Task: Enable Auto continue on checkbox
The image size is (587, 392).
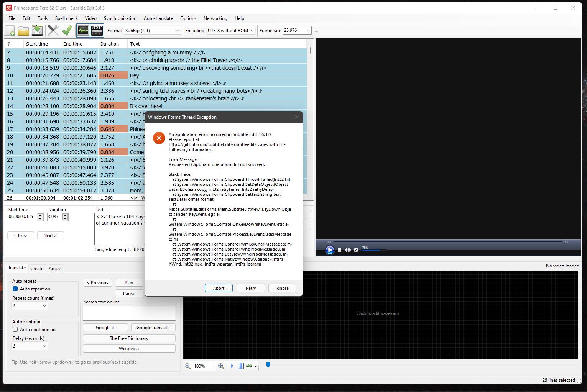Action: [15, 329]
